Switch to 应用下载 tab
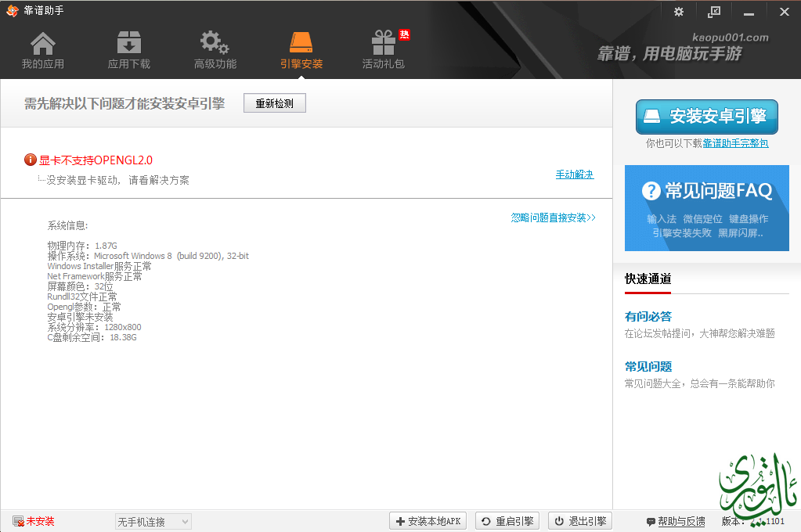The image size is (801, 532). [x=129, y=51]
